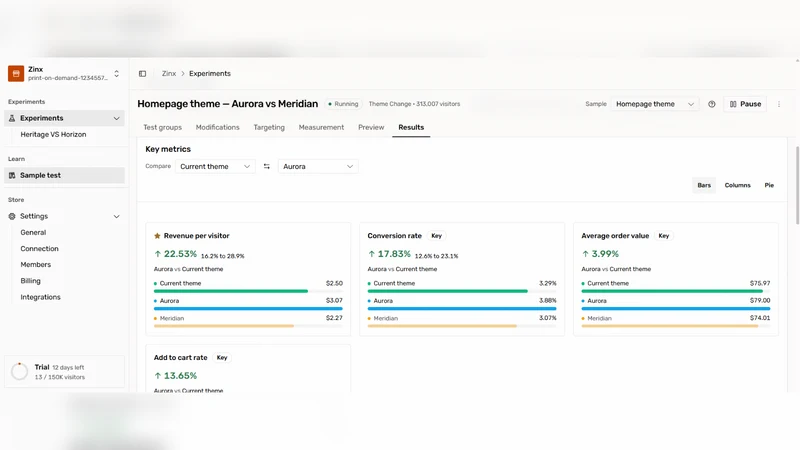Open Members settings
Image resolution: width=800 pixels, height=450 pixels.
pyautogui.click(x=35, y=264)
